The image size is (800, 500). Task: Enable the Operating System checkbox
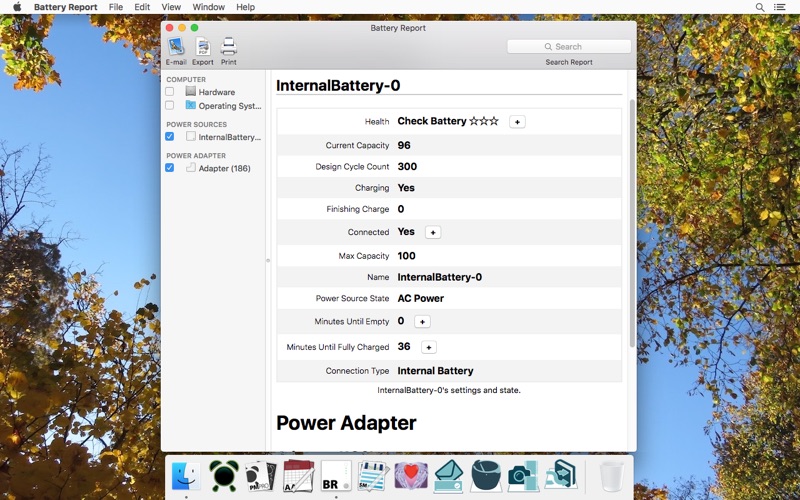click(169, 105)
